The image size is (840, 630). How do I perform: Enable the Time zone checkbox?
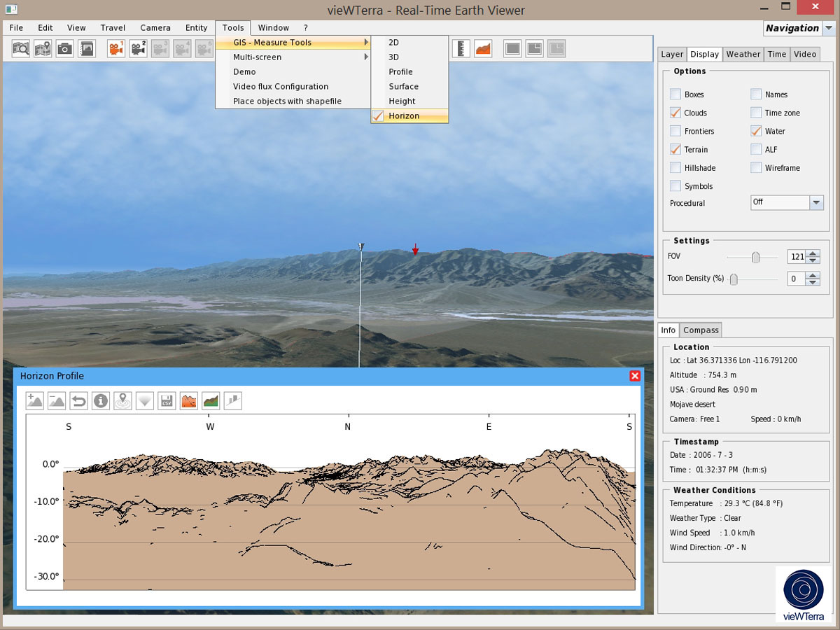coord(756,113)
